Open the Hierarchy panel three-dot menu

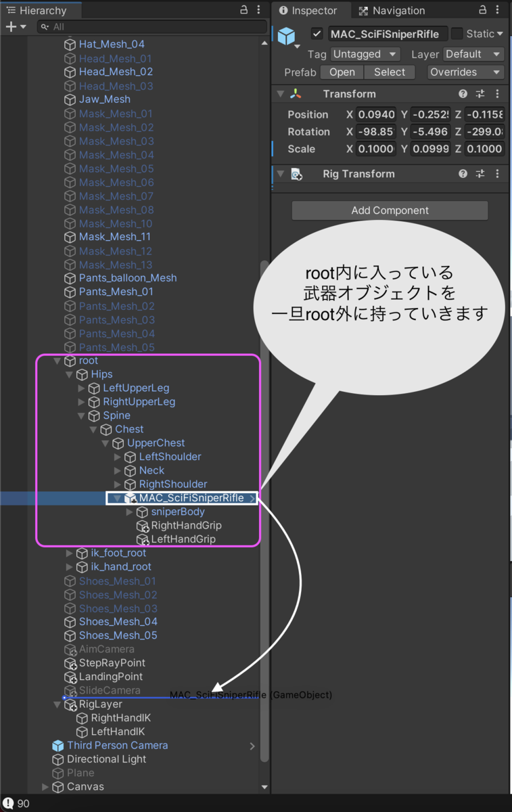260,10
